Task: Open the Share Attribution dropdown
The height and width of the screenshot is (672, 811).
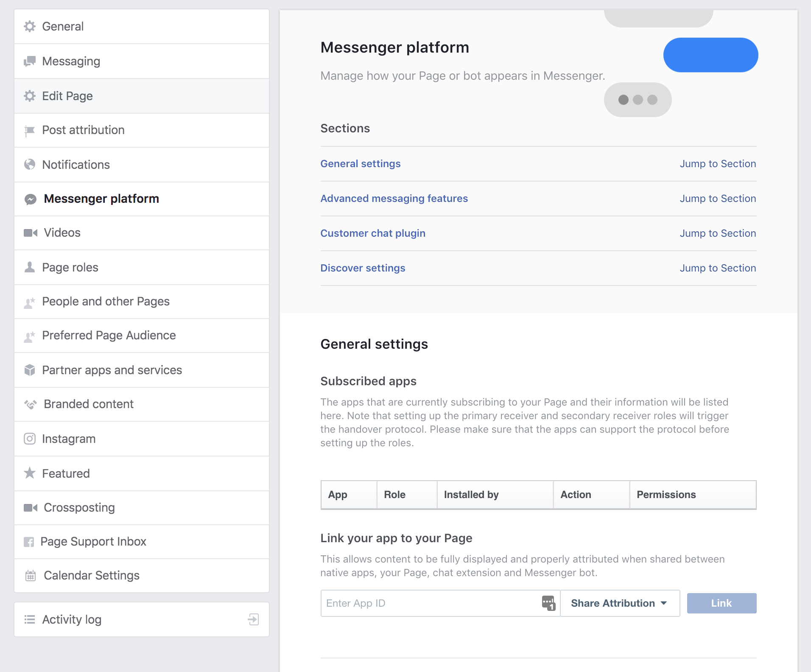Action: (620, 603)
